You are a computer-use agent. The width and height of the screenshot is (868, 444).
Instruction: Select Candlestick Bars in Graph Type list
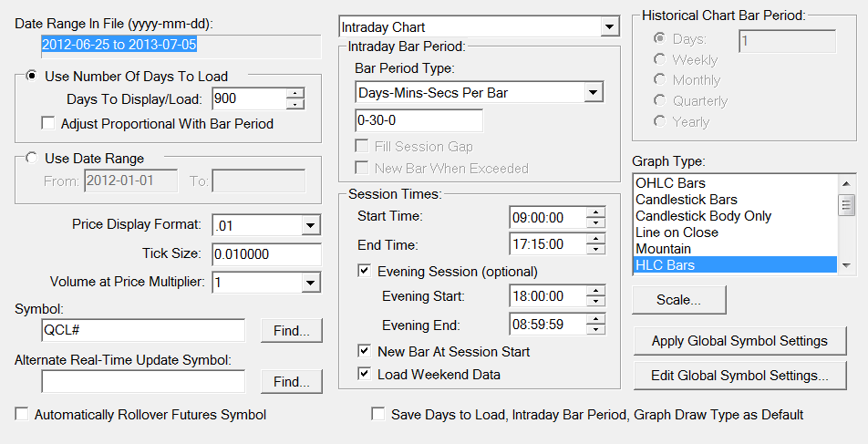coord(687,200)
